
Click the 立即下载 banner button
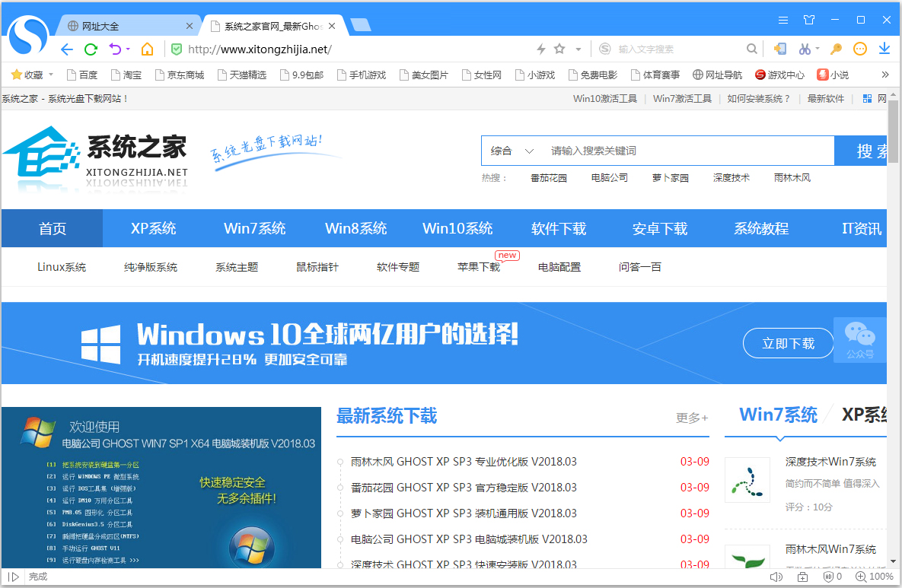point(788,343)
